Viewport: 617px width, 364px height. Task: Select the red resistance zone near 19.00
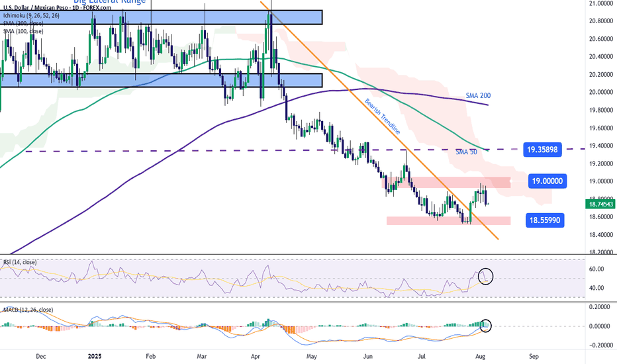pos(447,182)
